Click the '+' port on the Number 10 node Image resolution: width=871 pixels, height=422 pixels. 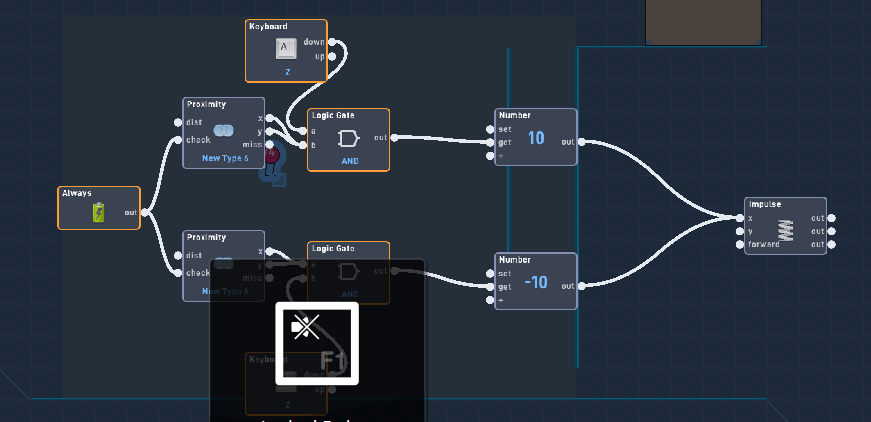(490, 156)
